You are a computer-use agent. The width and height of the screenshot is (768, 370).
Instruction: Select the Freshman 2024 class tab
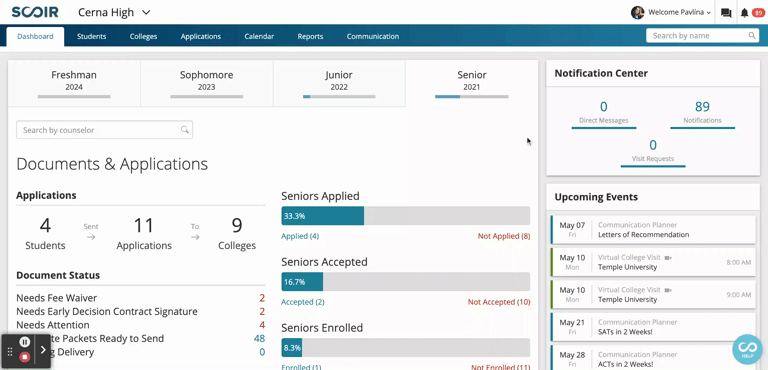tap(74, 83)
